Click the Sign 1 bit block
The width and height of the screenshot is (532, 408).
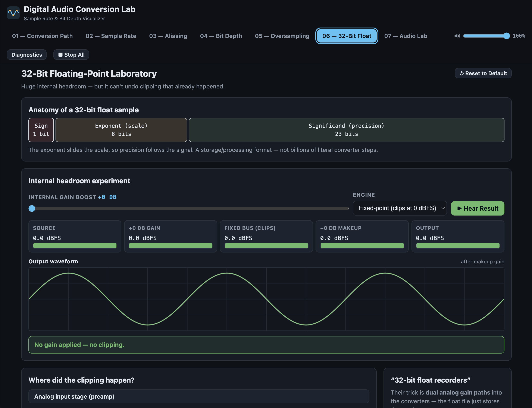tap(41, 130)
